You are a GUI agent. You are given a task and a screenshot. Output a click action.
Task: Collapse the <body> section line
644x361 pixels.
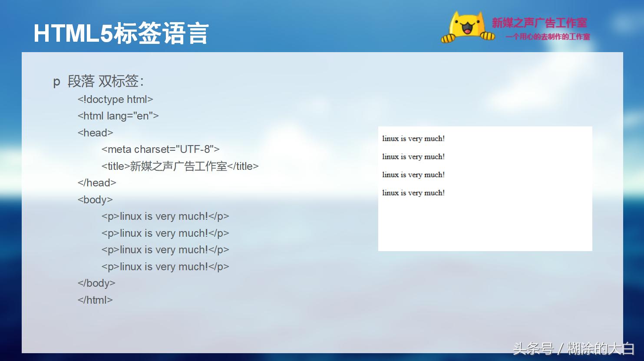point(95,199)
